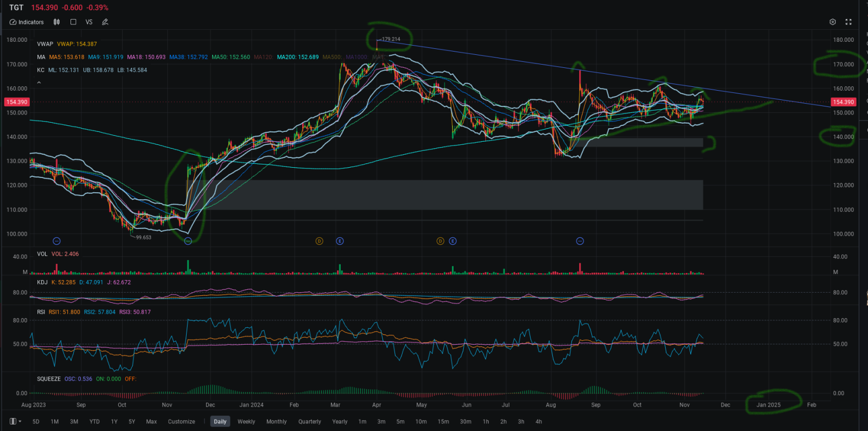Screen dimensions: 868x431
Task: Click the event marker near mid-Nov 2023
Action: (188, 241)
